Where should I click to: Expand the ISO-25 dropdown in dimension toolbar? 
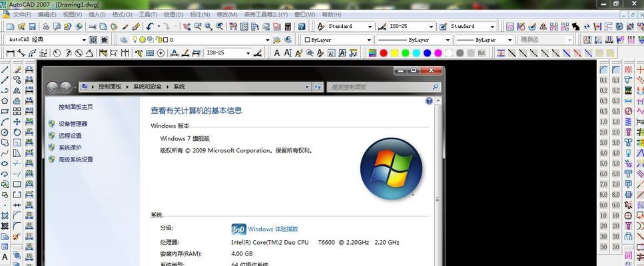pos(248,53)
